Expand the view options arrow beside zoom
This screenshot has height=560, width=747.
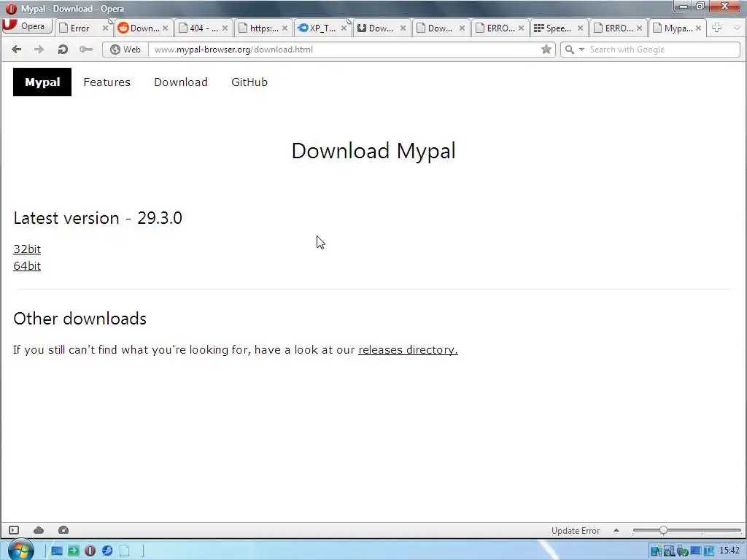[616, 531]
